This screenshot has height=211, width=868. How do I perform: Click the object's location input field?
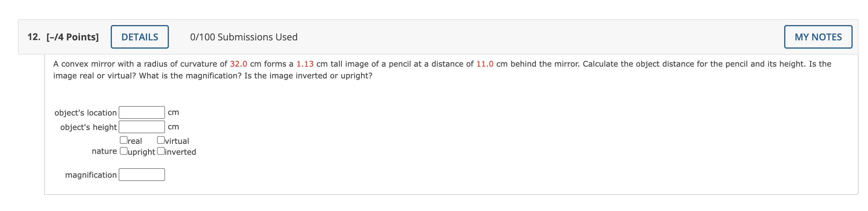141,112
